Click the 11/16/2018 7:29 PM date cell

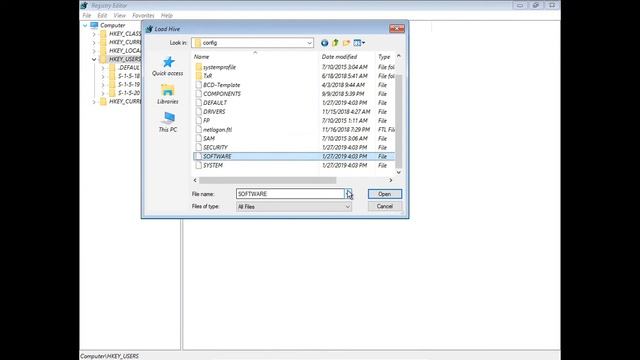click(346, 130)
